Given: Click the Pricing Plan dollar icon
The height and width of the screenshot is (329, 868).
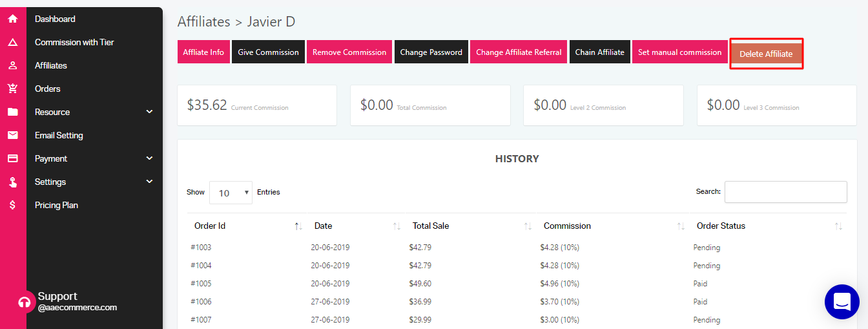Looking at the screenshot, I should [x=12, y=205].
